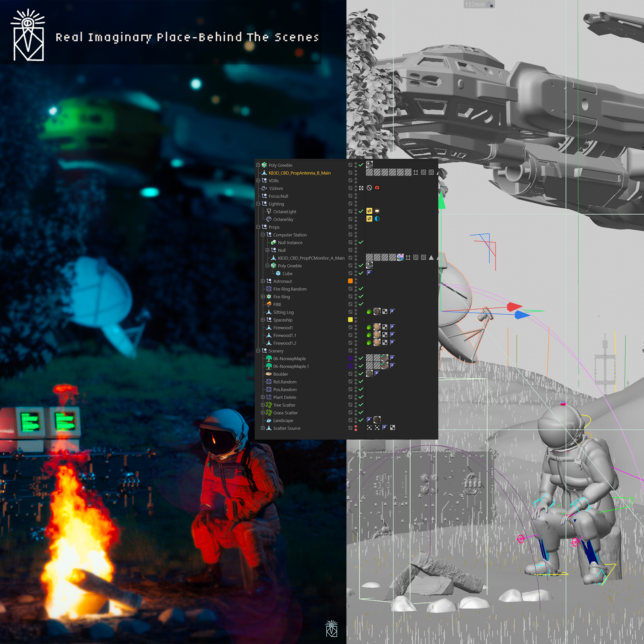Click material tag on top Poly Greeble
Viewport: 644px width, 644px height.
coord(369,164)
